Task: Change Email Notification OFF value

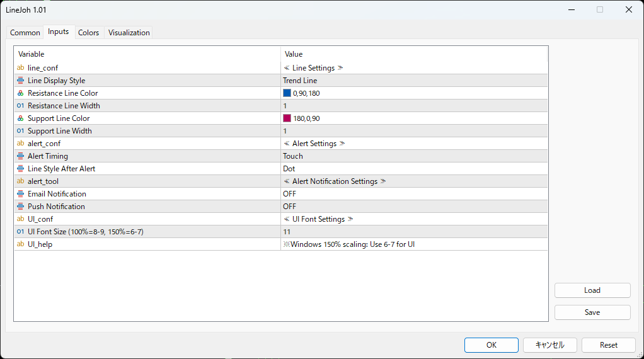Action: pyautogui.click(x=414, y=193)
